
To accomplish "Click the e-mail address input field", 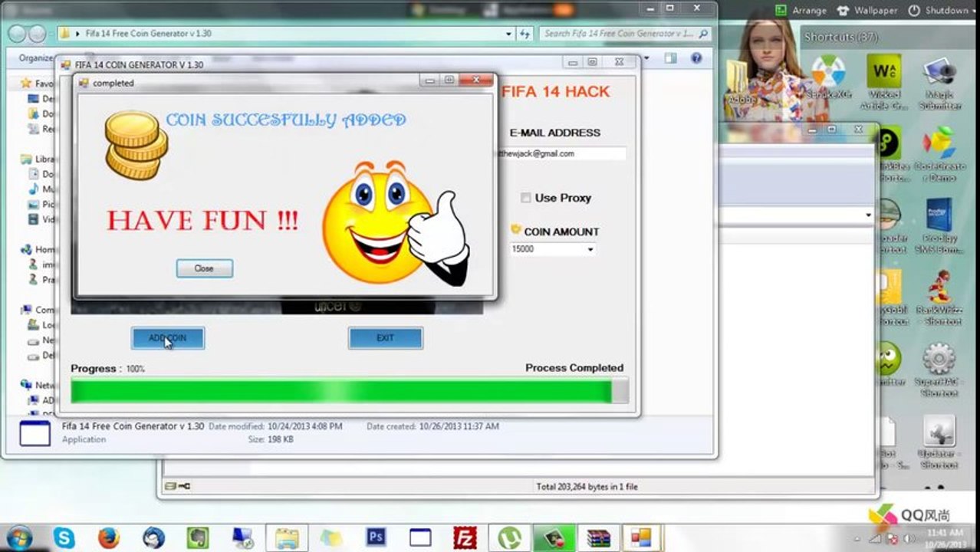I will (x=561, y=153).
